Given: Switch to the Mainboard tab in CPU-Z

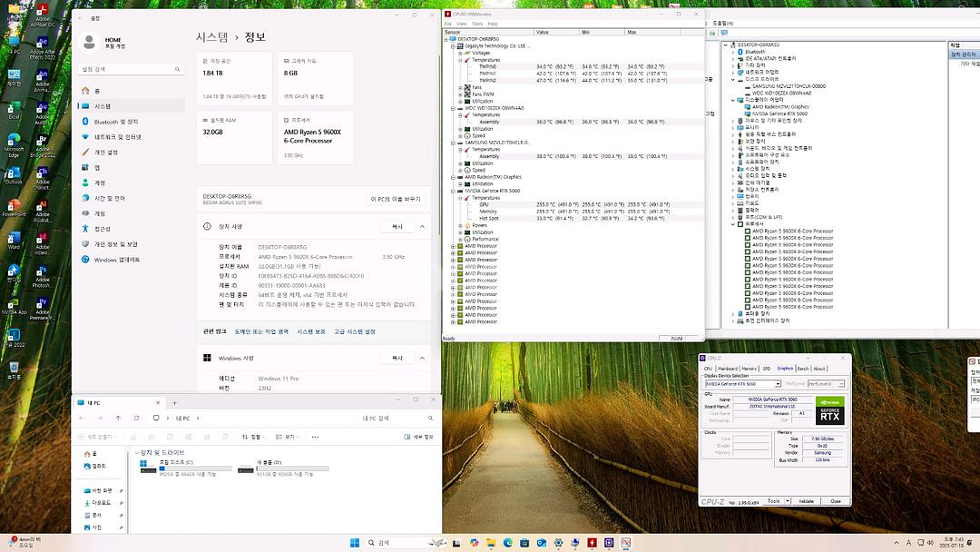Looking at the screenshot, I should 728,369.
